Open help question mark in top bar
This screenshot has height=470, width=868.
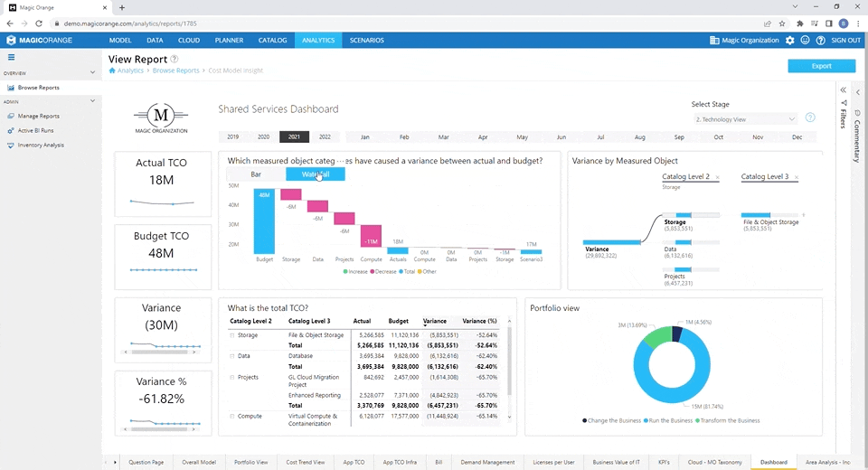click(820, 41)
